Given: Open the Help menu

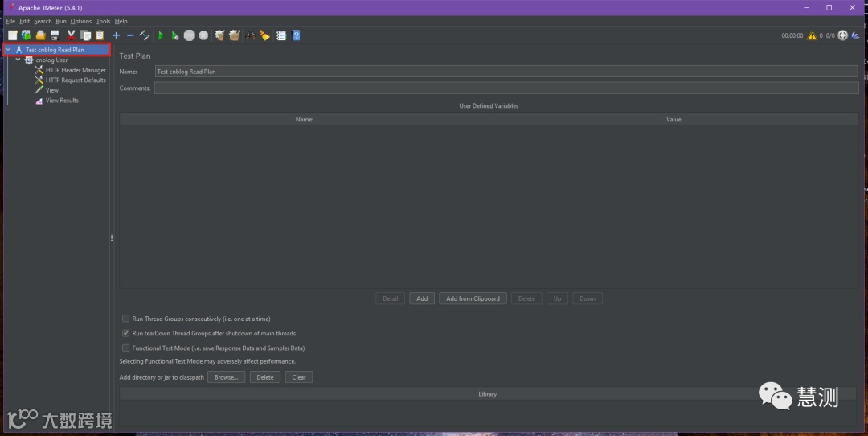Looking at the screenshot, I should point(121,21).
